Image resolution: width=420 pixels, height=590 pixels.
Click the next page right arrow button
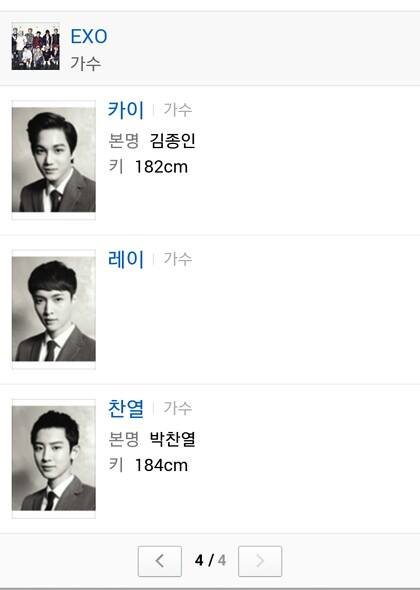tap(260, 561)
